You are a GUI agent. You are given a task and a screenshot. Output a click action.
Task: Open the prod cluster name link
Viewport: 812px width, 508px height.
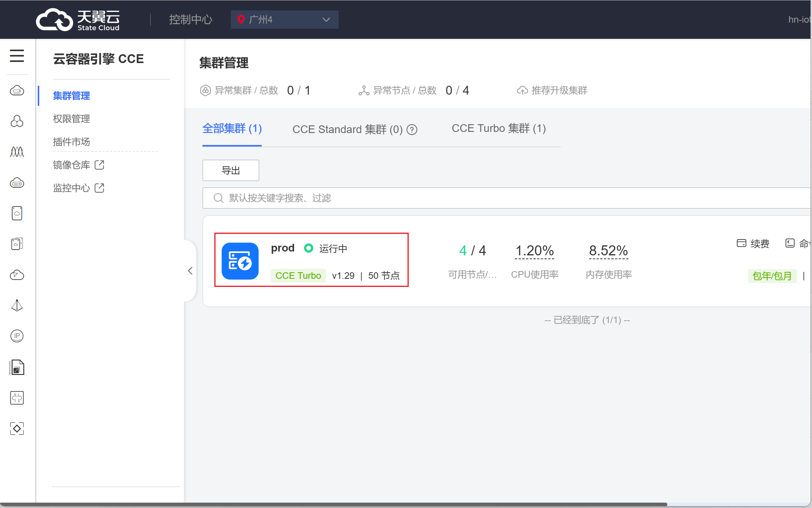click(283, 248)
